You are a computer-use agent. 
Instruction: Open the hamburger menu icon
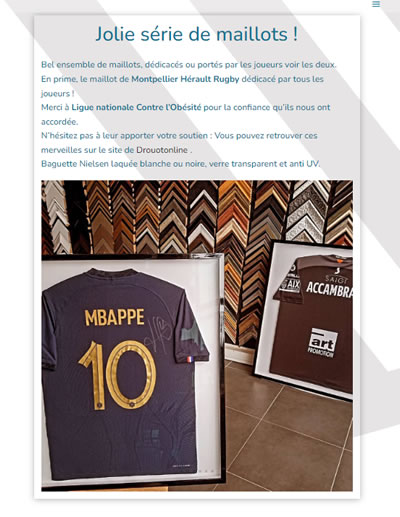[376, 4]
